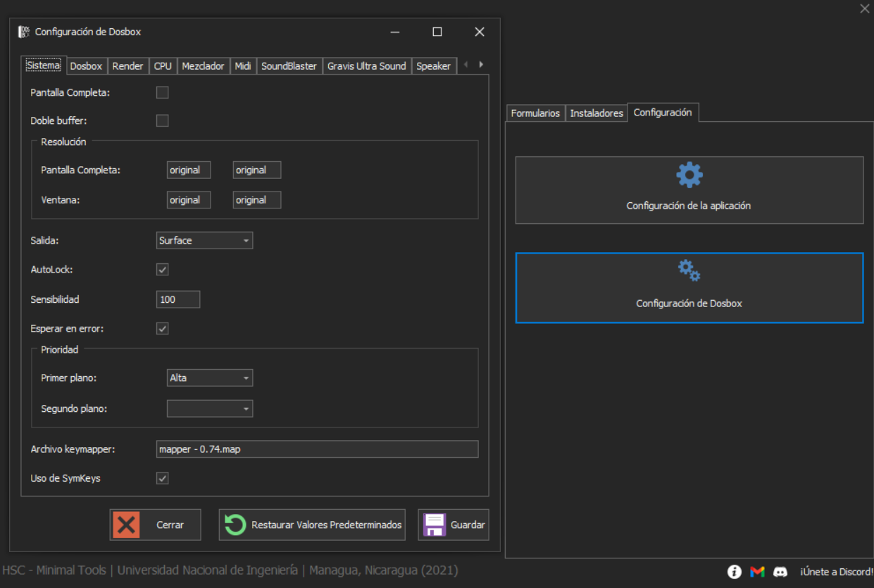Click the red X Cerrar icon
This screenshot has width=874, height=588.
tap(126, 525)
